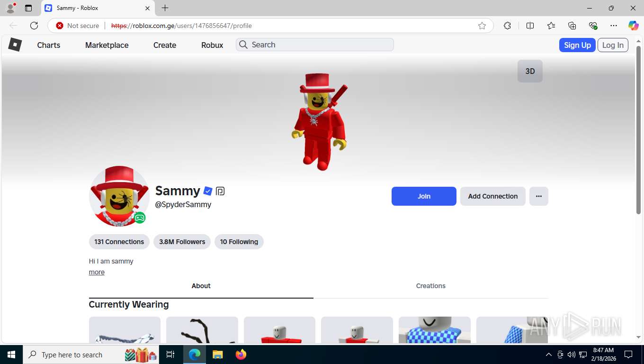Click the Sign Up button
The image size is (644, 364).
[x=577, y=45]
